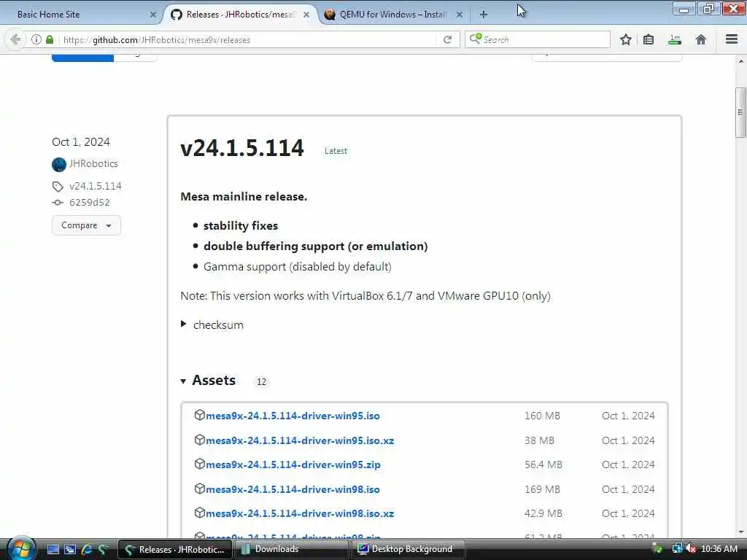This screenshot has height=560, width=747.
Task: Click the network tray icon
Action: tap(677, 549)
